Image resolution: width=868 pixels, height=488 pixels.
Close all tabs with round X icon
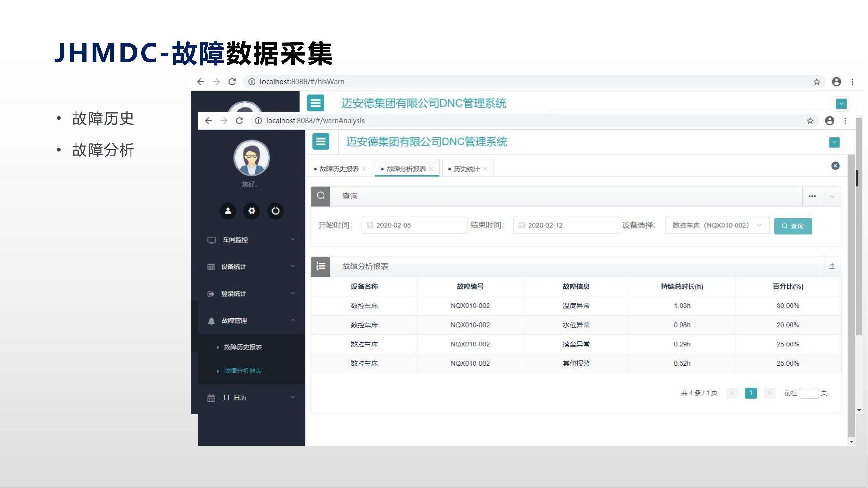(835, 166)
